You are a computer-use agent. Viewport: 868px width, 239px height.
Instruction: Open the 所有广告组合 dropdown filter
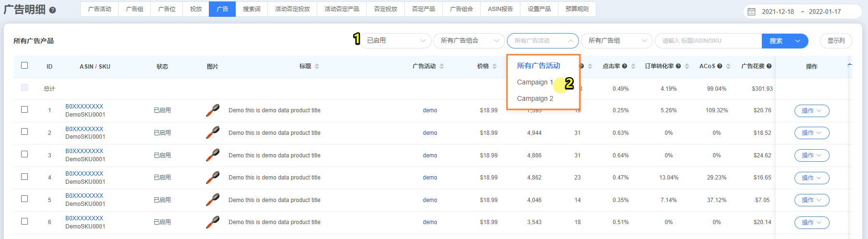(469, 41)
